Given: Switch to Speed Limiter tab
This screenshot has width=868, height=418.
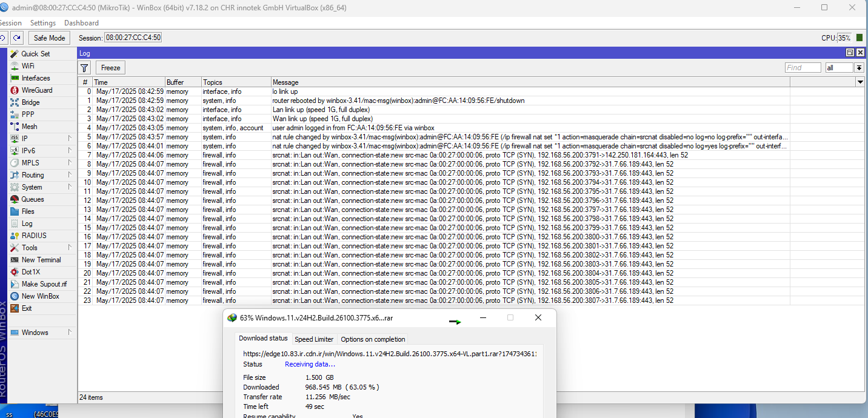Looking at the screenshot, I should [x=314, y=339].
